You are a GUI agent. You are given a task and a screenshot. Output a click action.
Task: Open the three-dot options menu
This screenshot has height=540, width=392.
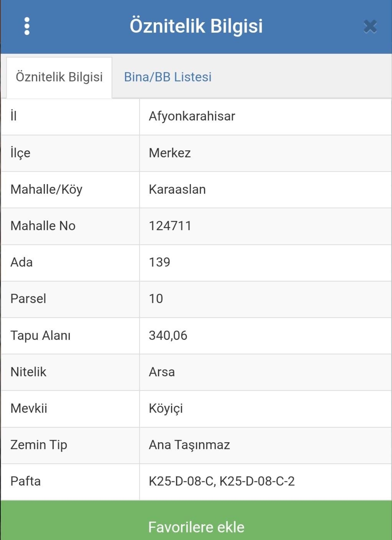[x=27, y=26]
